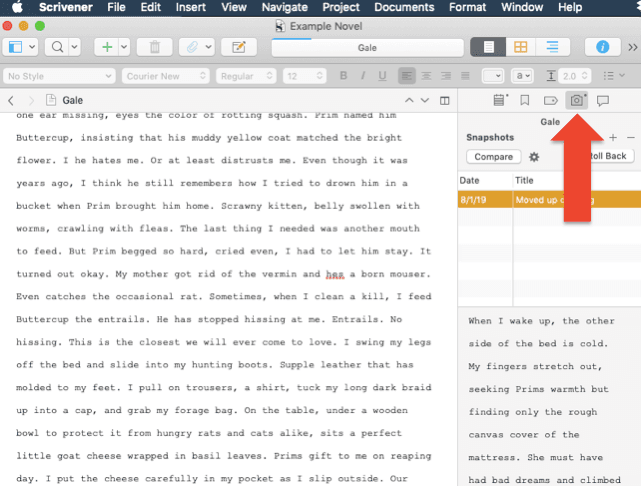Open the Documents menu
The width and height of the screenshot is (641, 486).
404,7
